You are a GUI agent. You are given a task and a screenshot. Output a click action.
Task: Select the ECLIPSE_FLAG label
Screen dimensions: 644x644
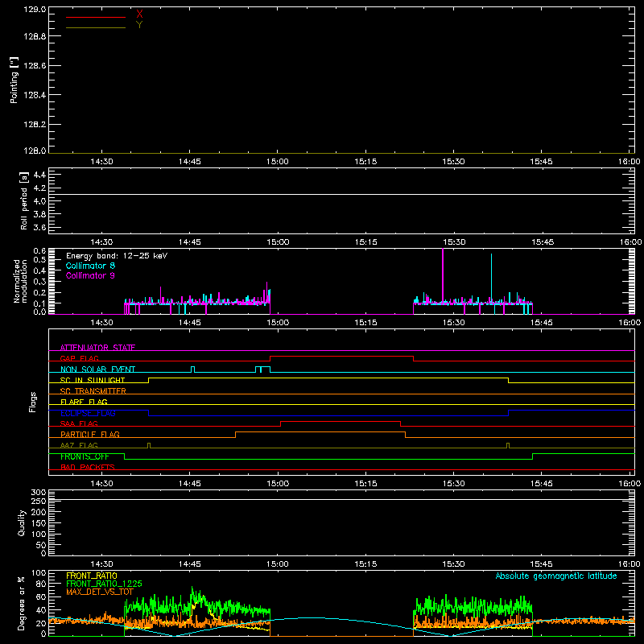(x=88, y=413)
